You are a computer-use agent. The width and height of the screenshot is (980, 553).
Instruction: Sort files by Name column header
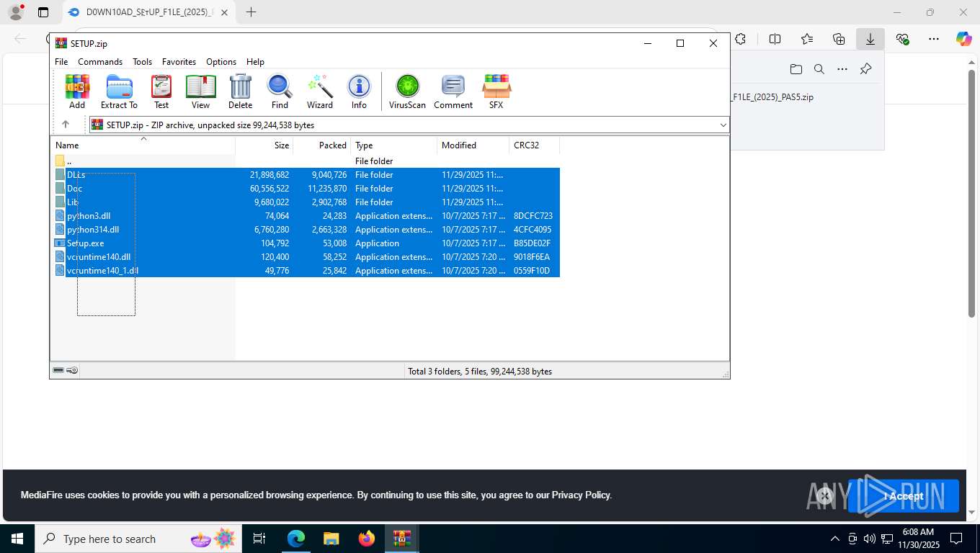pyautogui.click(x=143, y=145)
